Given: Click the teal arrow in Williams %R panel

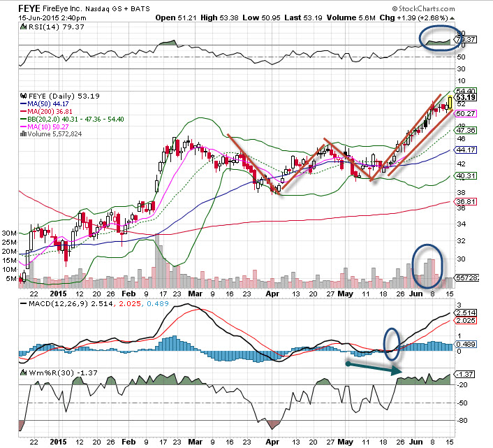Looking at the screenshot, I should [374, 368].
